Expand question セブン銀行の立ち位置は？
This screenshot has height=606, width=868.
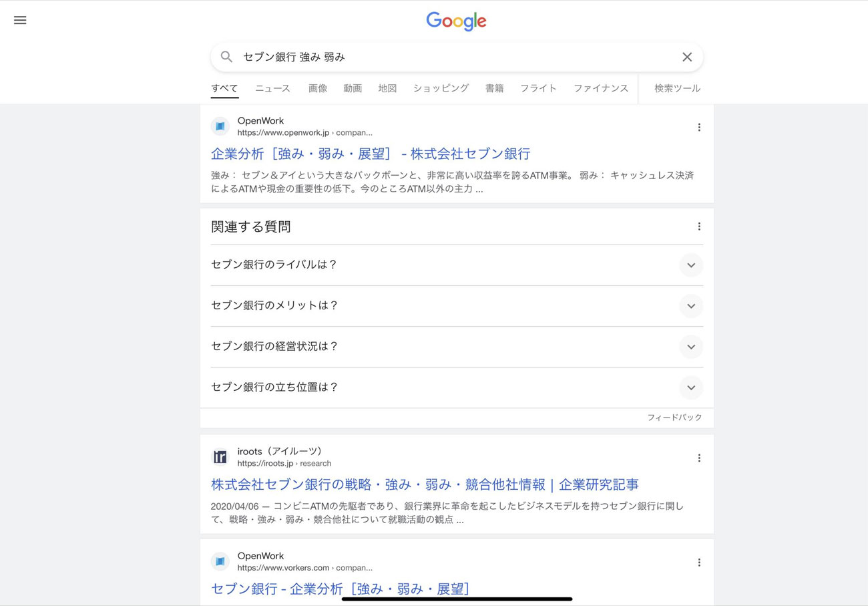pos(690,388)
